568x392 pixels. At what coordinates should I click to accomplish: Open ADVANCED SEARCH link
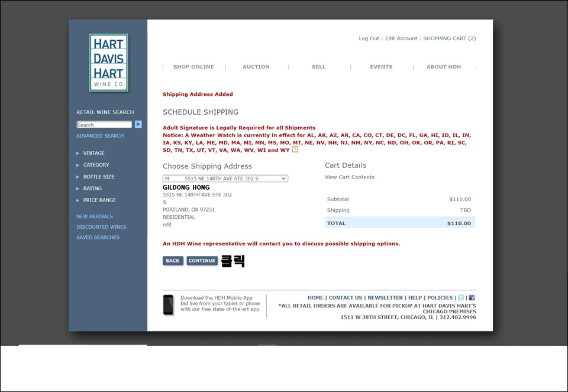pos(100,136)
